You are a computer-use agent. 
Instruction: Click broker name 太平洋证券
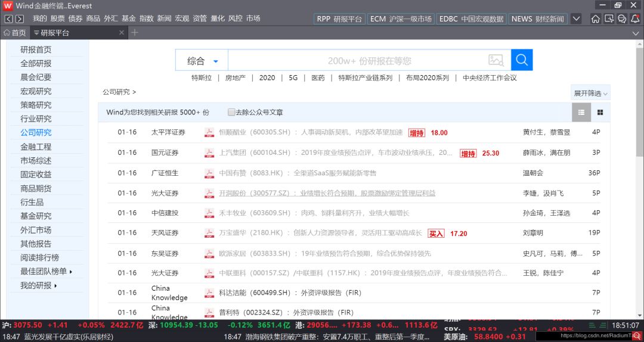click(168, 132)
